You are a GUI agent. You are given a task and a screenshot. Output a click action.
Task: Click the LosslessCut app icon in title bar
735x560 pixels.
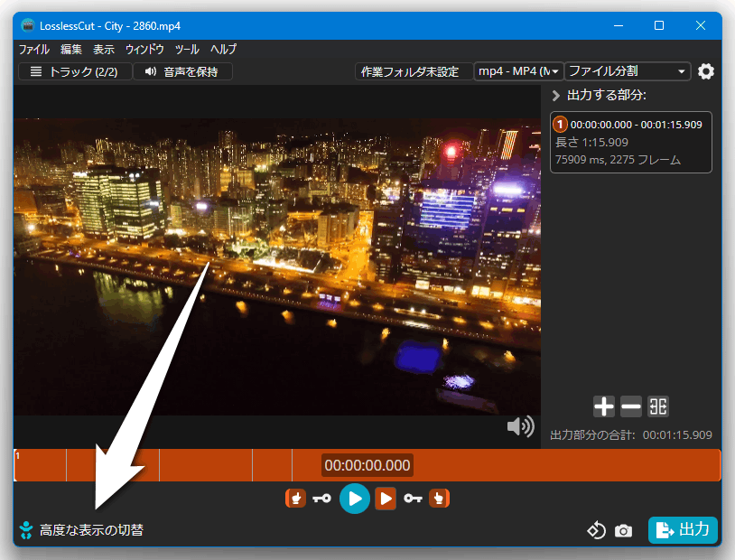(x=28, y=25)
